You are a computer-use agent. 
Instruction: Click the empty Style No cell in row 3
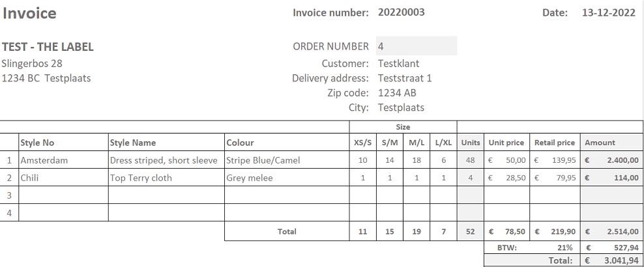click(x=64, y=195)
